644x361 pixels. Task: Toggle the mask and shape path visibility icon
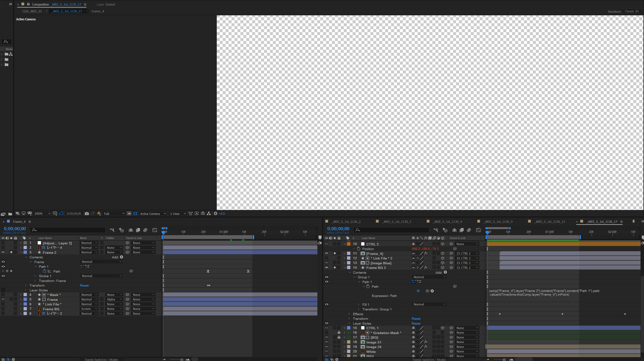[x=61, y=214]
